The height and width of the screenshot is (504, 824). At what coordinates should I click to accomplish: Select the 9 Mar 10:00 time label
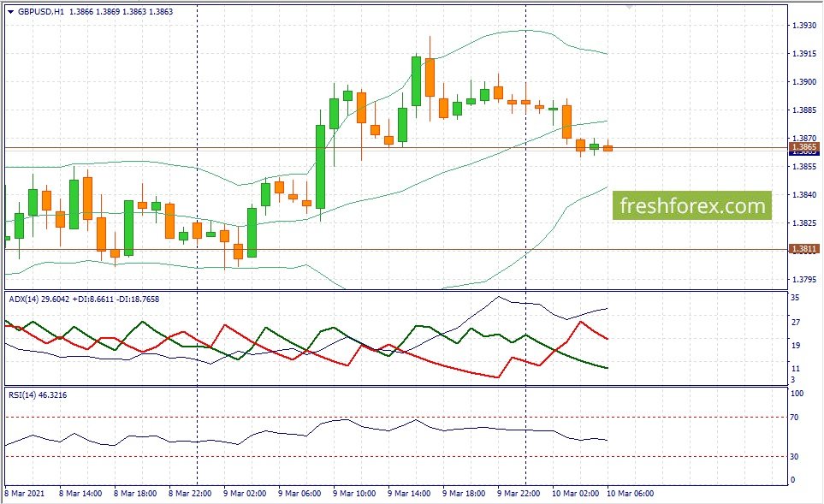[354, 494]
